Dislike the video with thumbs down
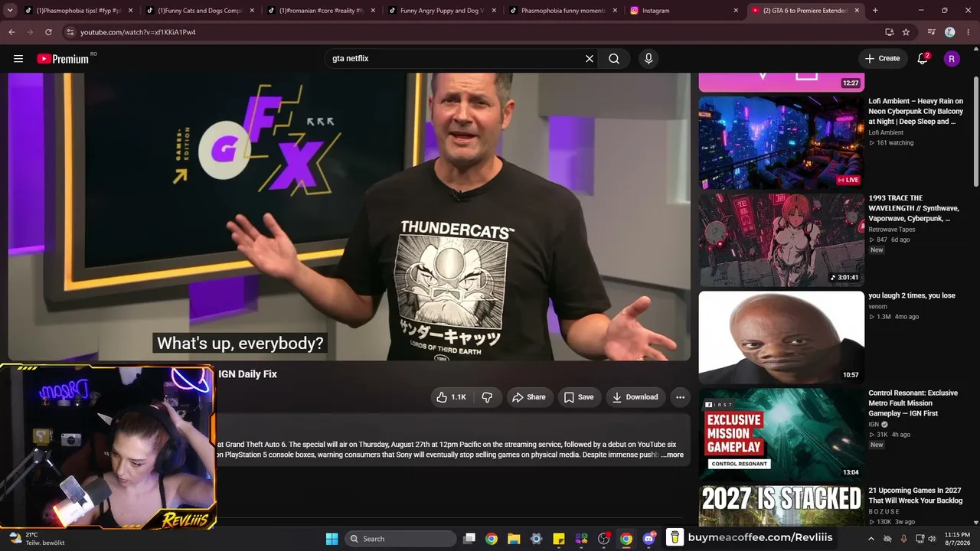980x551 pixels. (x=487, y=397)
